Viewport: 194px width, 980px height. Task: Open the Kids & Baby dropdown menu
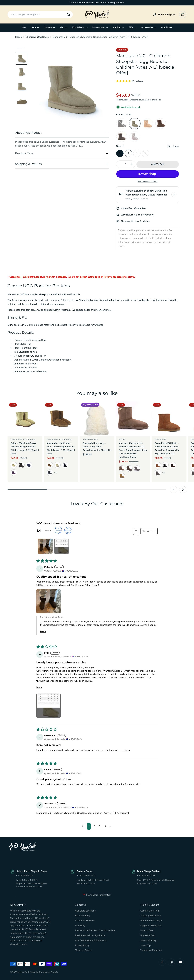pyautogui.click(x=80, y=27)
